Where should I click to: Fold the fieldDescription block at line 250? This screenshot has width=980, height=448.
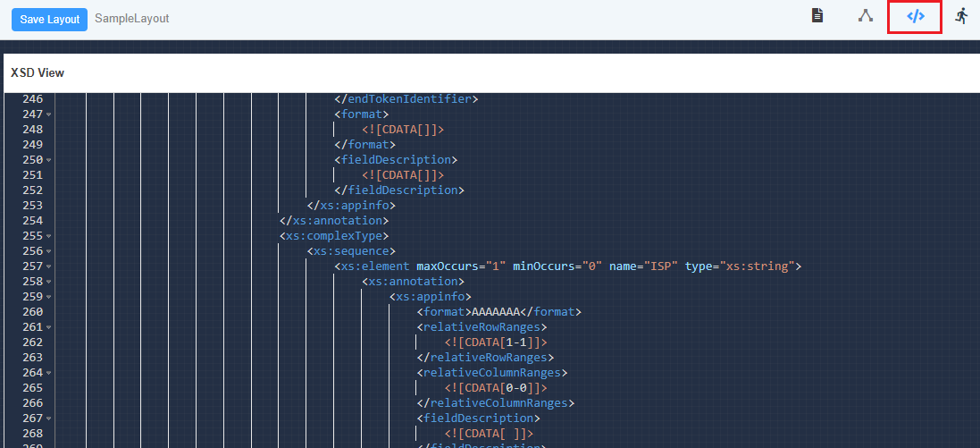[48, 160]
